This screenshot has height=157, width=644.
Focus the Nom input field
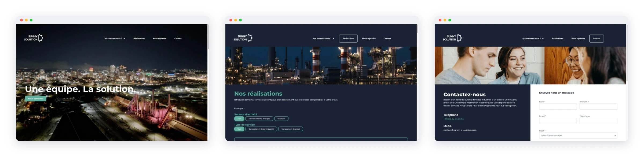pos(558,107)
